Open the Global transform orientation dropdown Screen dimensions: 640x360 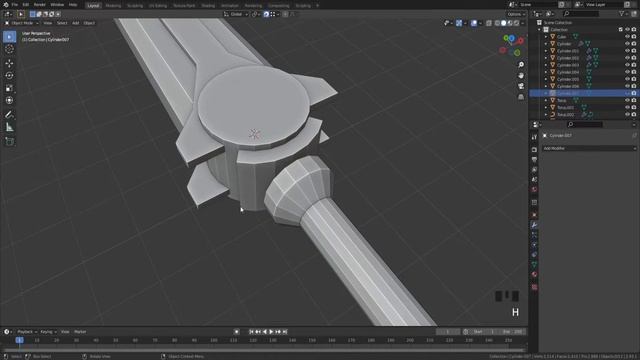pos(236,14)
